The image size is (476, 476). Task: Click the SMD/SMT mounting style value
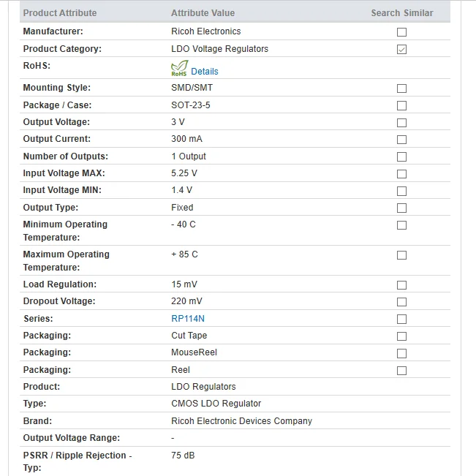[192, 88]
